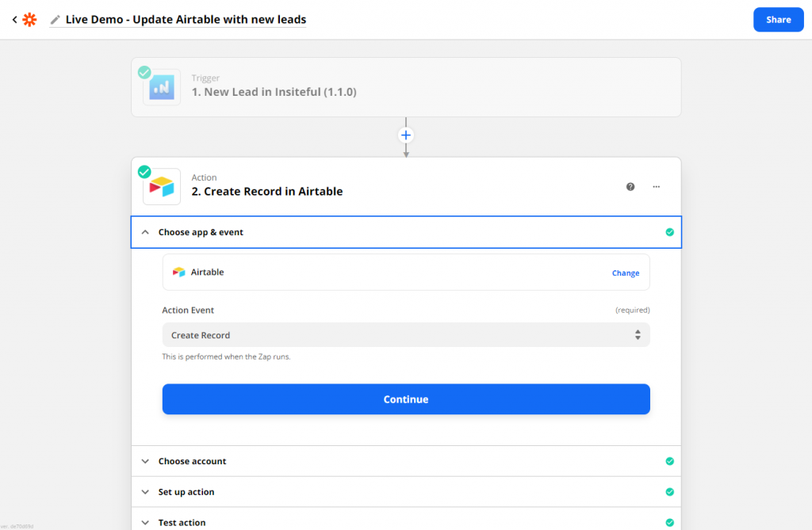Go back using the left arrow
This screenshot has width=812, height=530.
tap(14, 20)
